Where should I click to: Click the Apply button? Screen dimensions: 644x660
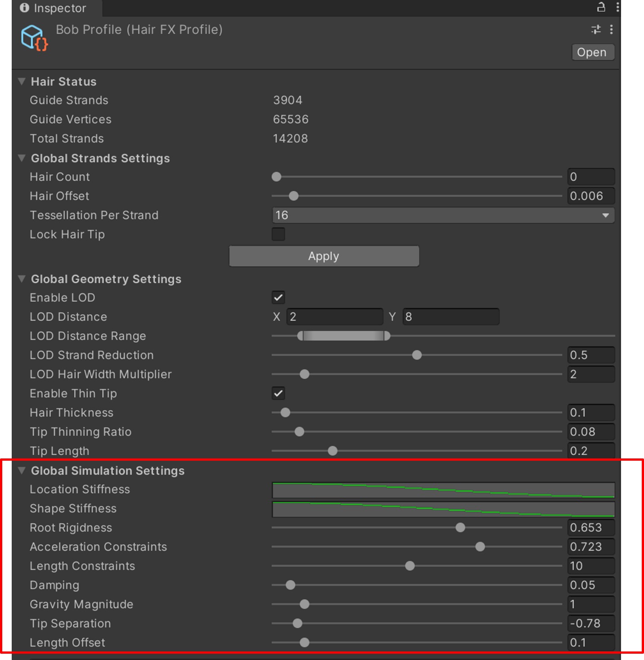coord(324,256)
